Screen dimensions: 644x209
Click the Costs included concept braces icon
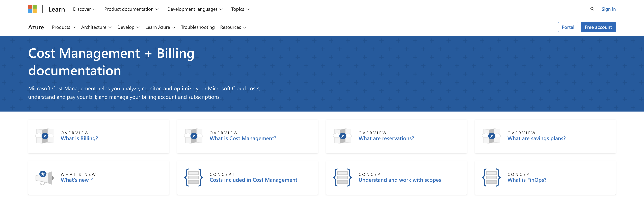tap(193, 178)
